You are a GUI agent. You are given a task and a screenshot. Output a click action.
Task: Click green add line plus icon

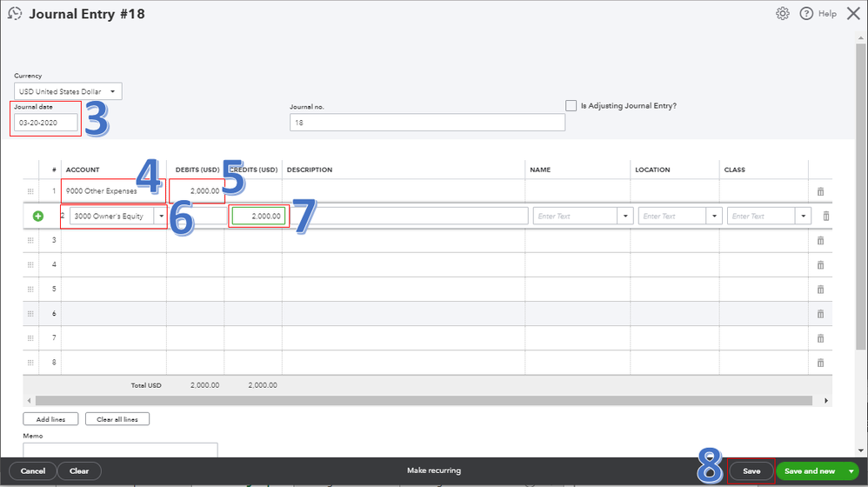(38, 216)
